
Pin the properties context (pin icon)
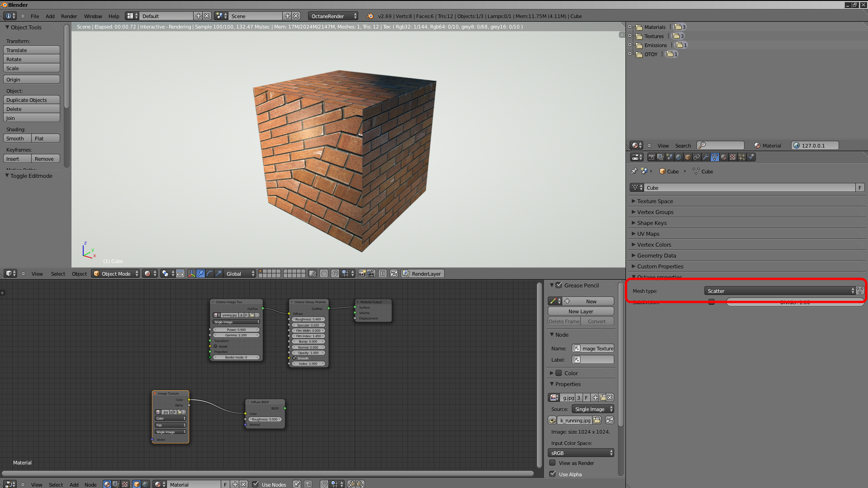point(634,171)
